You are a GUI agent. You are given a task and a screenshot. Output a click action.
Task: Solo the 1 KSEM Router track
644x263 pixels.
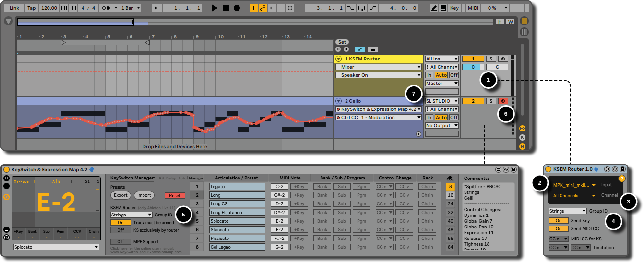(490, 59)
